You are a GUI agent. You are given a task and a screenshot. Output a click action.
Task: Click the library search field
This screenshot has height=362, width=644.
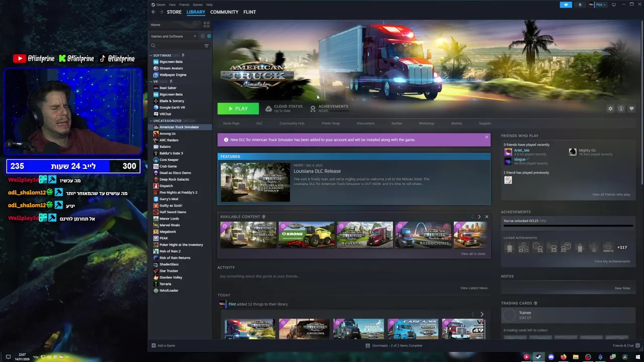(179, 46)
